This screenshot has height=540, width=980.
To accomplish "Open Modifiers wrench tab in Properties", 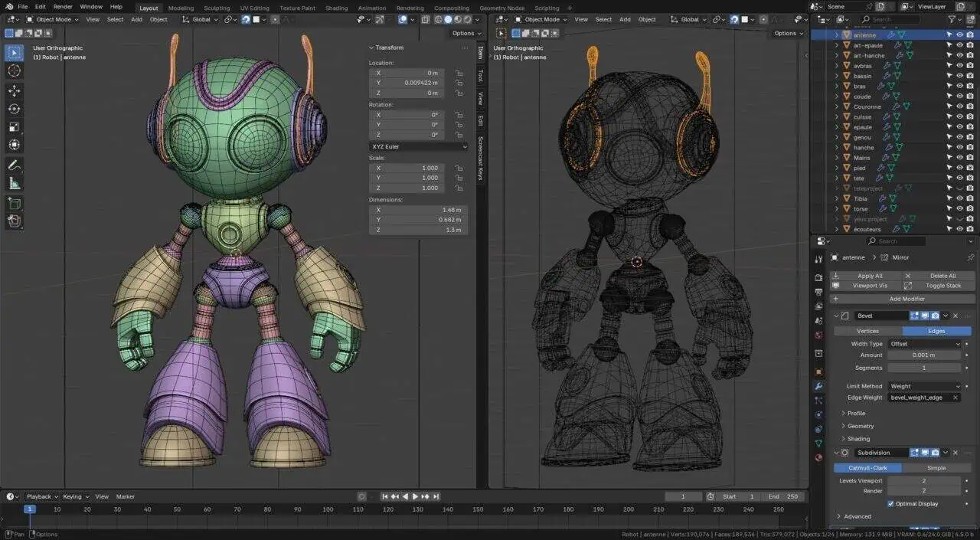I will (819, 387).
